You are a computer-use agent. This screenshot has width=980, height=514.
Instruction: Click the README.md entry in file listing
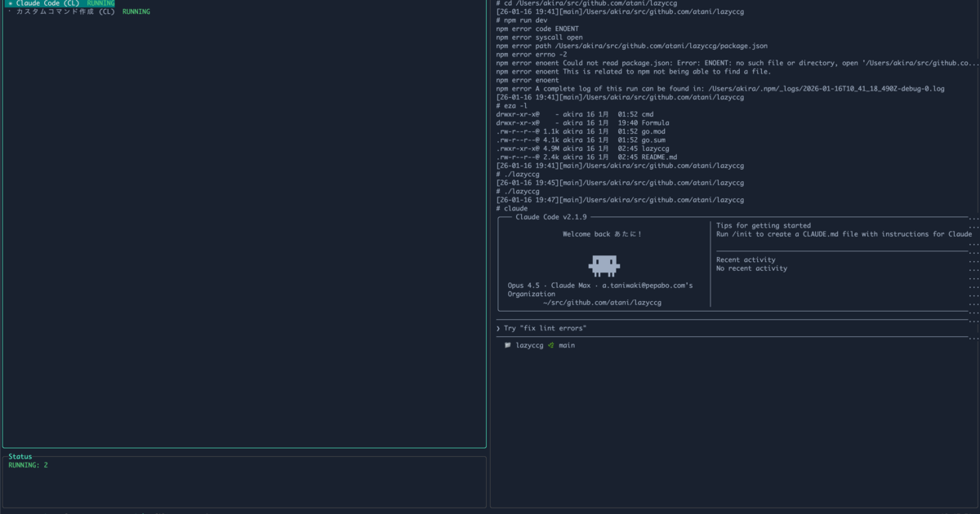tap(659, 157)
